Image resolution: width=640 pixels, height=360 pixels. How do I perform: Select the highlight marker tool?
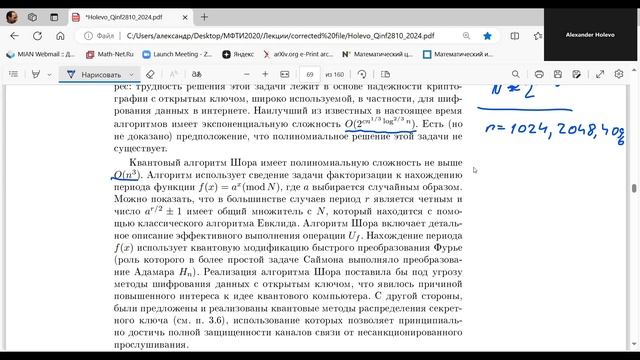(x=36, y=74)
